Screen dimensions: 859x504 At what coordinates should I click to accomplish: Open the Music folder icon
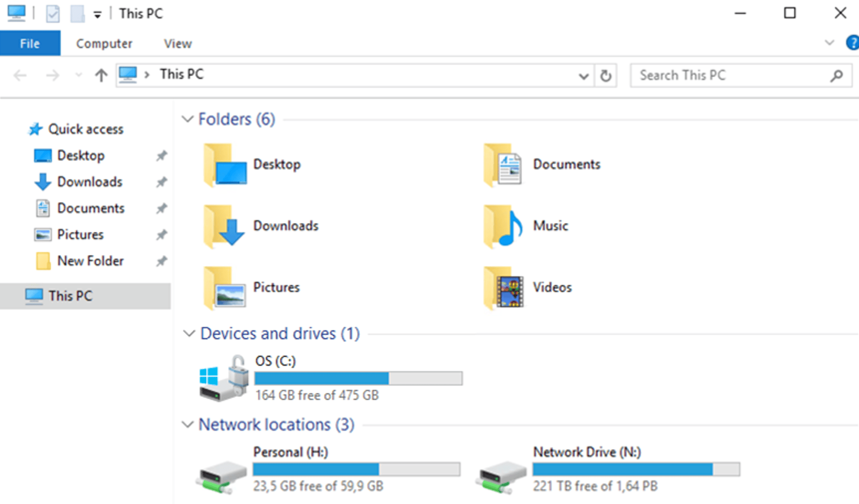[x=503, y=226]
